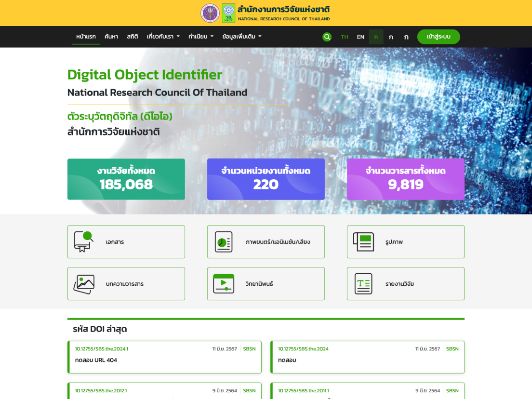Open DOI link 10.12755/SBS.the.2024.1
Viewport: 532px width, 399px height.
coord(102,349)
